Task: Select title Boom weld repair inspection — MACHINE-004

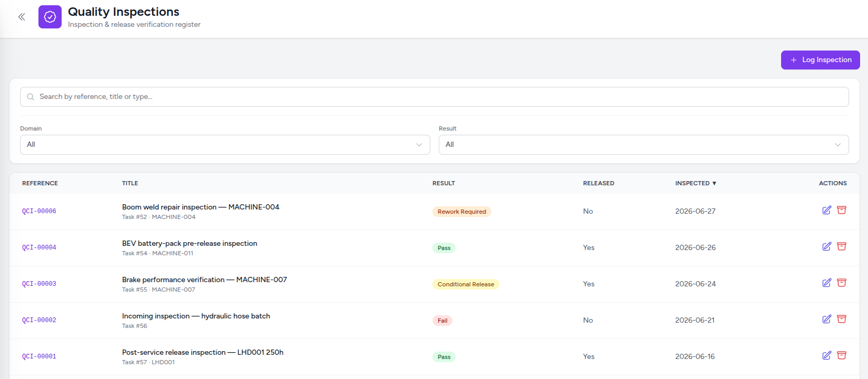Action: point(201,207)
